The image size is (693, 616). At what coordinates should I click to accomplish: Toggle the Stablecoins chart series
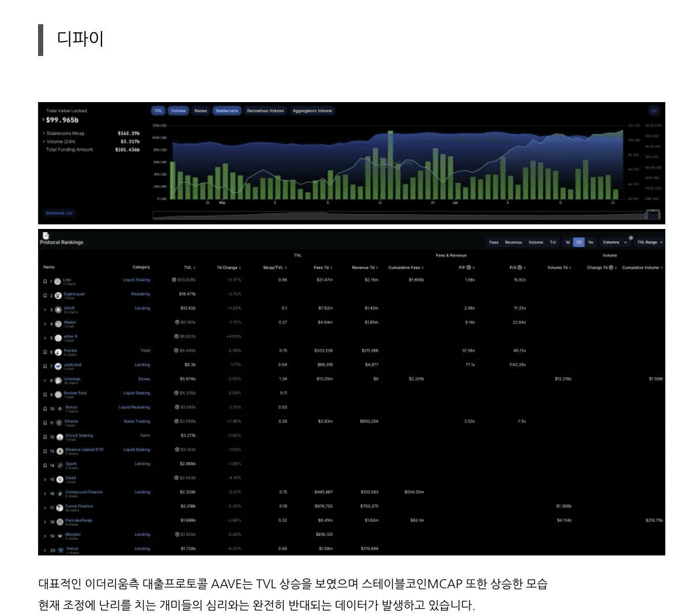pyautogui.click(x=227, y=111)
